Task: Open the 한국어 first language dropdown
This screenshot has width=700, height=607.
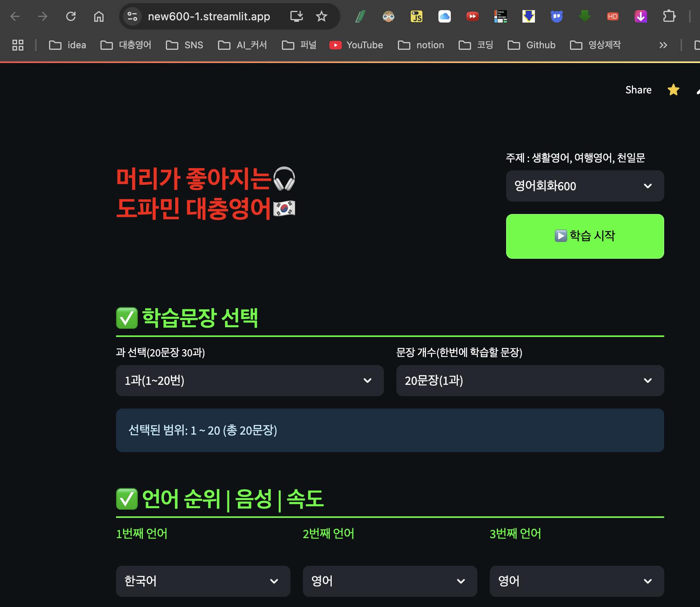Action: (203, 581)
